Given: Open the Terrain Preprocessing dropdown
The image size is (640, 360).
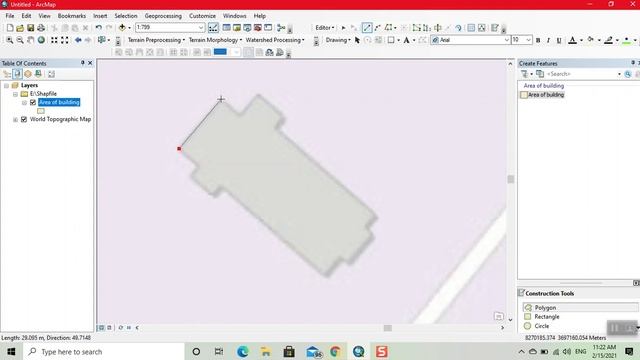Looking at the screenshot, I should [156, 40].
